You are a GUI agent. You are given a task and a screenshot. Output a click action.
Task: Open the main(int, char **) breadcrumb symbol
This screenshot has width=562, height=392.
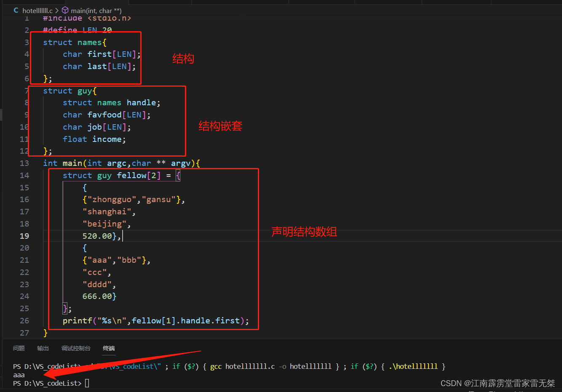(x=96, y=11)
